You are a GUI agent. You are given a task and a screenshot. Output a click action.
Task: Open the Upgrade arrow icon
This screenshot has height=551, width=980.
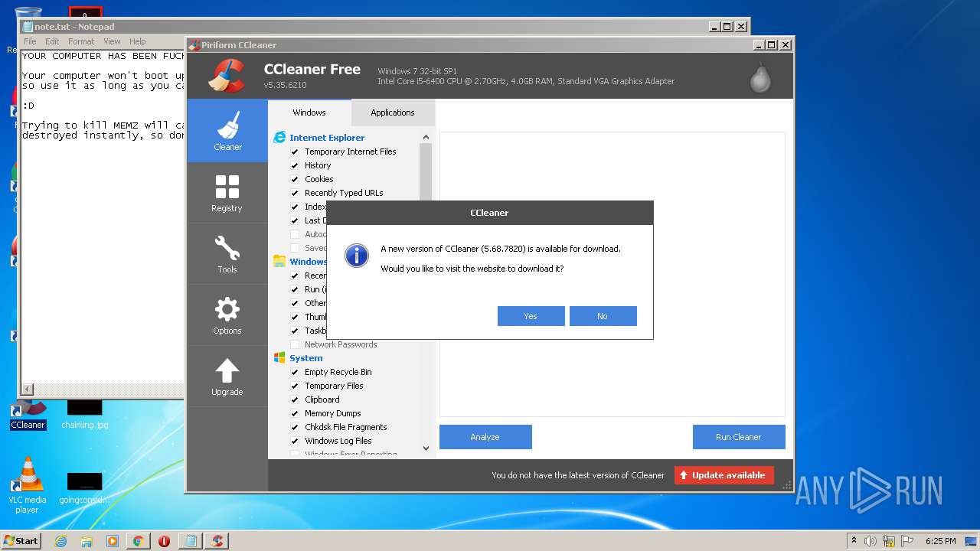(x=227, y=370)
